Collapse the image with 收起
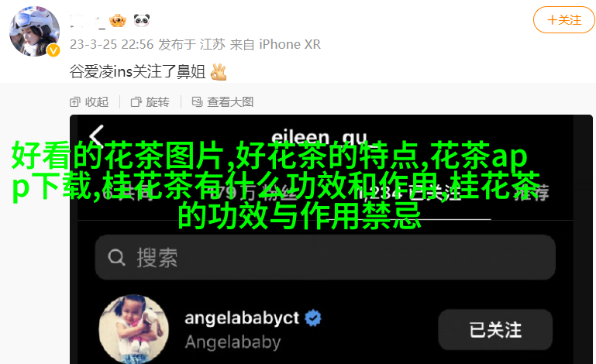This screenshot has height=364, width=596. 89,101
